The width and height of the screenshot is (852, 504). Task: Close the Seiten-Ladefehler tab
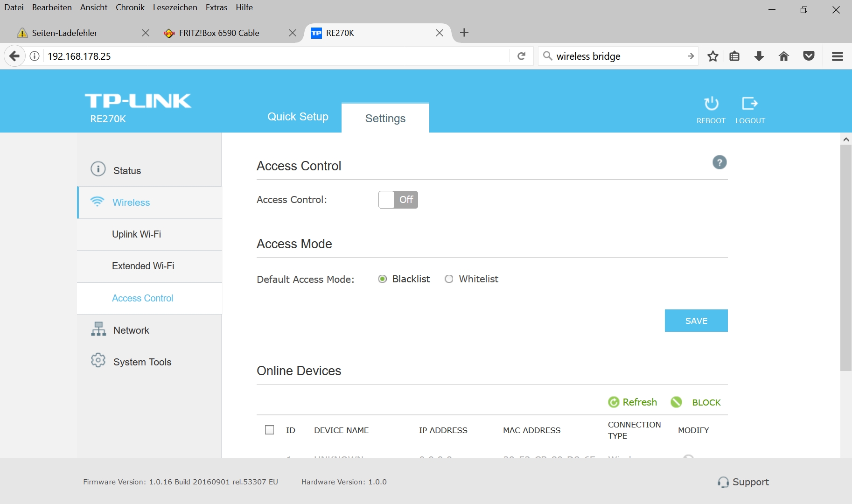[146, 33]
